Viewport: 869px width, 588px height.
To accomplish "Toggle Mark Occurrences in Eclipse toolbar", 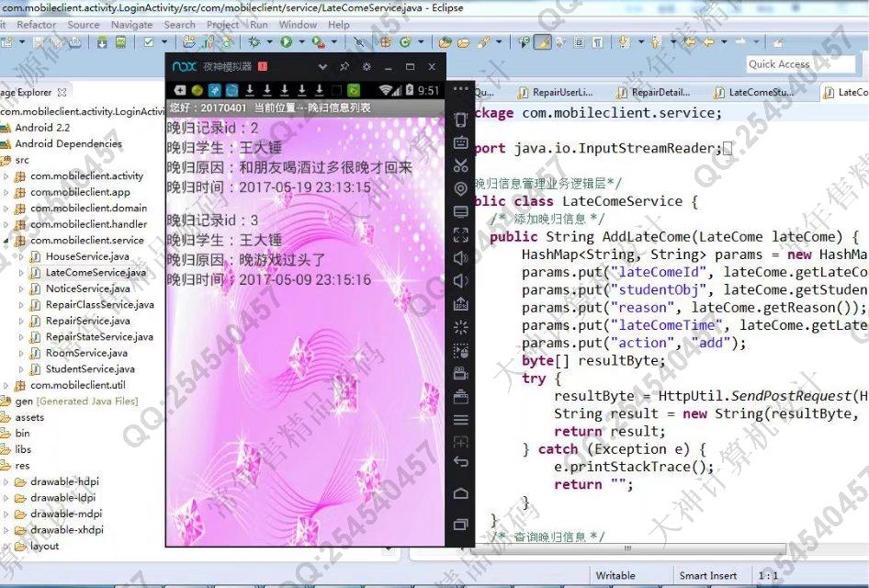I will tap(542, 42).
